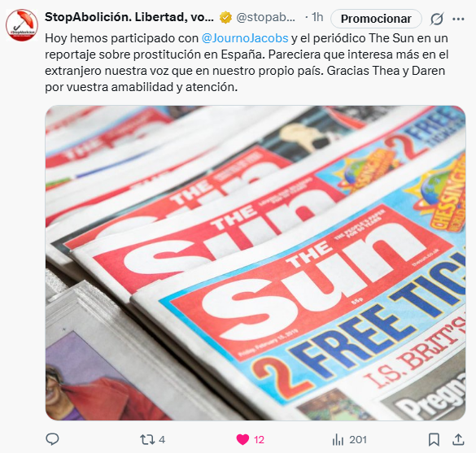Click the like count of 12
The height and width of the screenshot is (453, 476).
point(259,440)
